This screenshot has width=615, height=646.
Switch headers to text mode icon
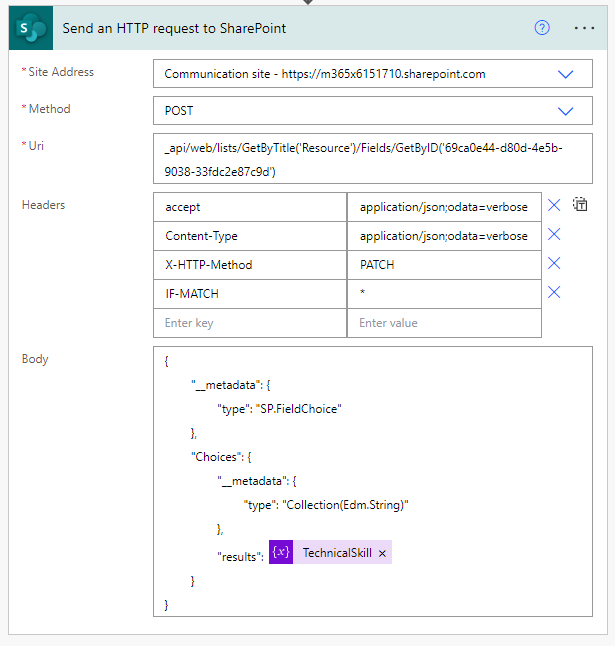[580, 204]
